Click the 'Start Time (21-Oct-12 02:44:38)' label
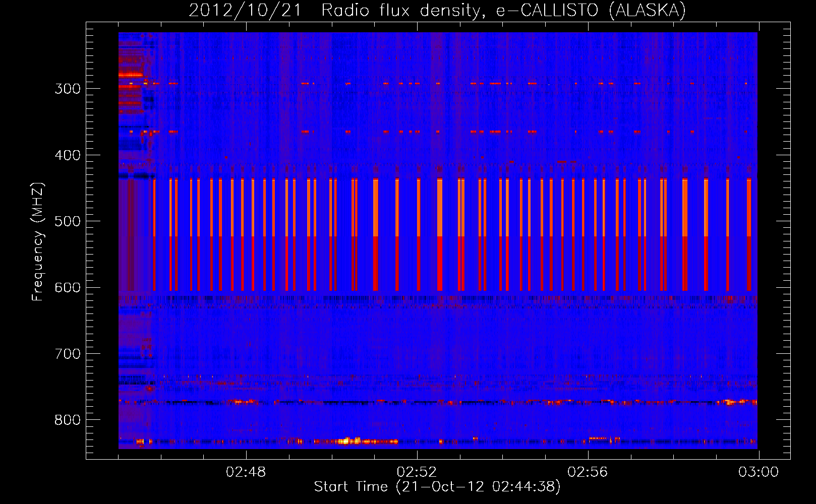The width and height of the screenshot is (816, 504). tap(437, 487)
